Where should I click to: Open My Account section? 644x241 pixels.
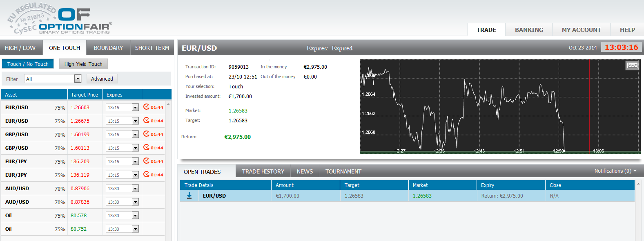pos(581,30)
